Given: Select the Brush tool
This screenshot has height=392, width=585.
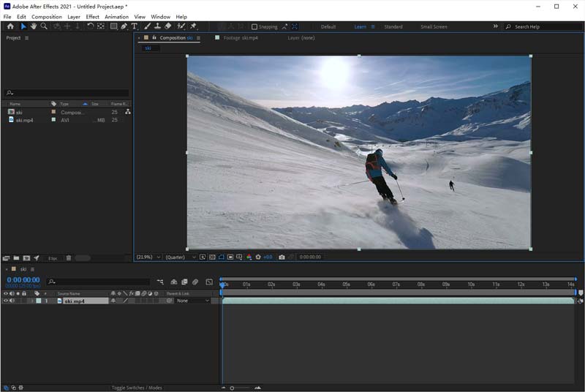Looking at the screenshot, I should pyautogui.click(x=148, y=26).
